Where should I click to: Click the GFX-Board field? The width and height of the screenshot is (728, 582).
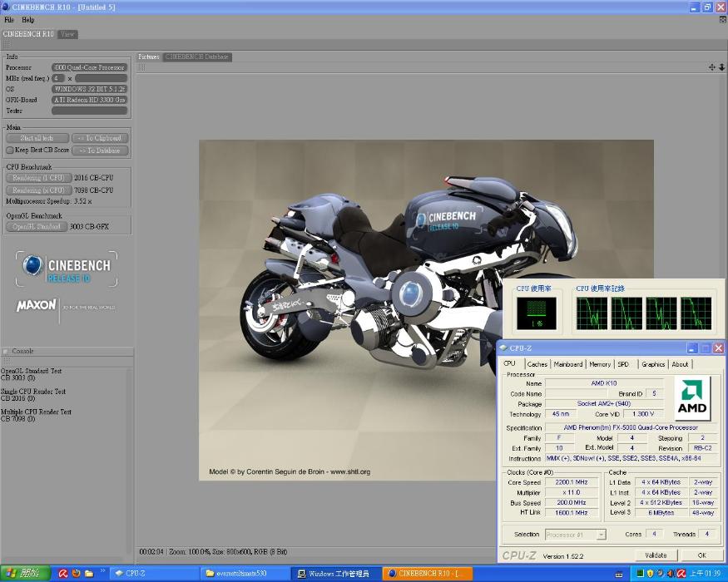pos(89,100)
